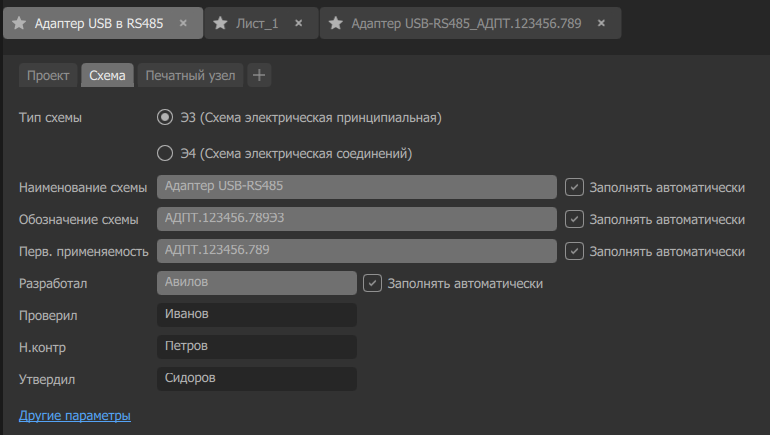This screenshot has width=770, height=435.
Task: Choose Э4 схема электрическая соединений radio
Action: coord(165,153)
